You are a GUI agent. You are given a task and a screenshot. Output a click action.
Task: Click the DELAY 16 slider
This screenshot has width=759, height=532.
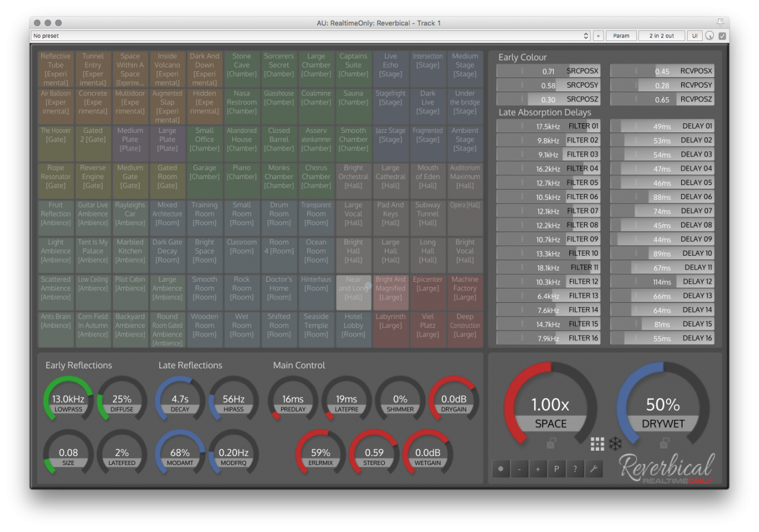(x=662, y=338)
